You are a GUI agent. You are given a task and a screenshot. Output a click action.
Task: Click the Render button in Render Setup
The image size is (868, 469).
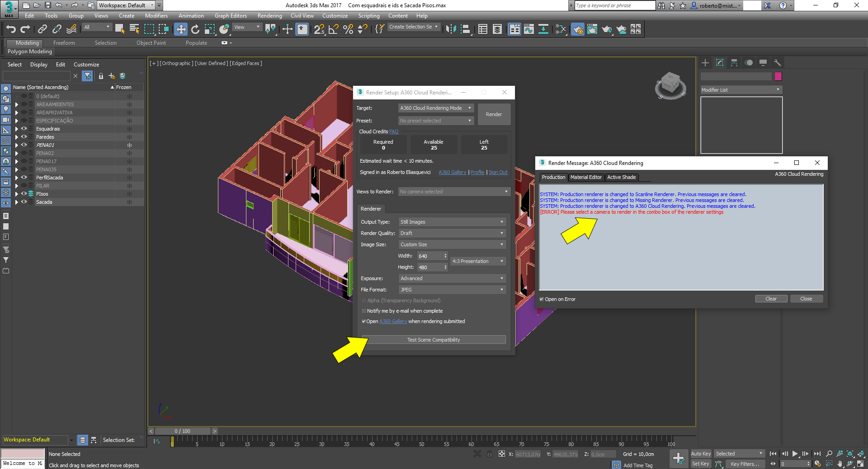pyautogui.click(x=494, y=114)
